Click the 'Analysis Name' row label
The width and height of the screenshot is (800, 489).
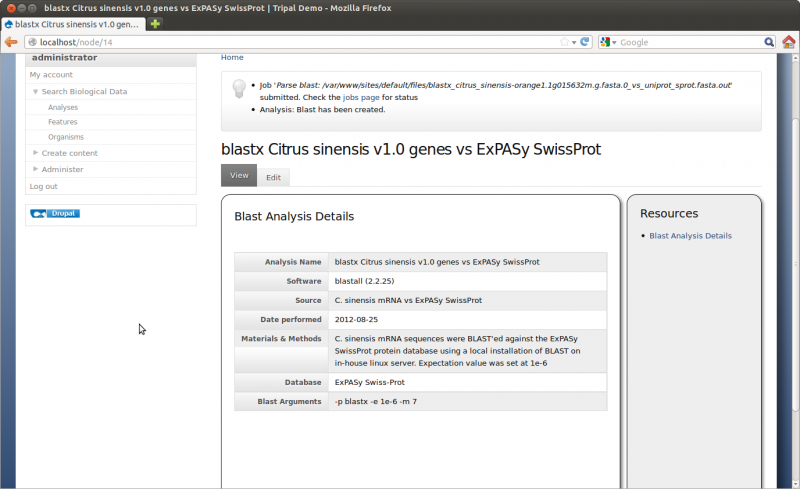[x=293, y=262]
